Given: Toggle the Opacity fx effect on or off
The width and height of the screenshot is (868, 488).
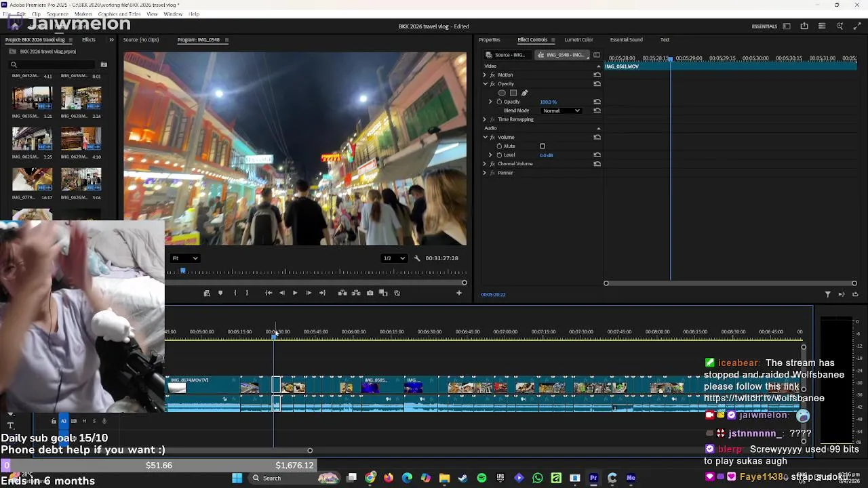Looking at the screenshot, I should pyautogui.click(x=492, y=83).
